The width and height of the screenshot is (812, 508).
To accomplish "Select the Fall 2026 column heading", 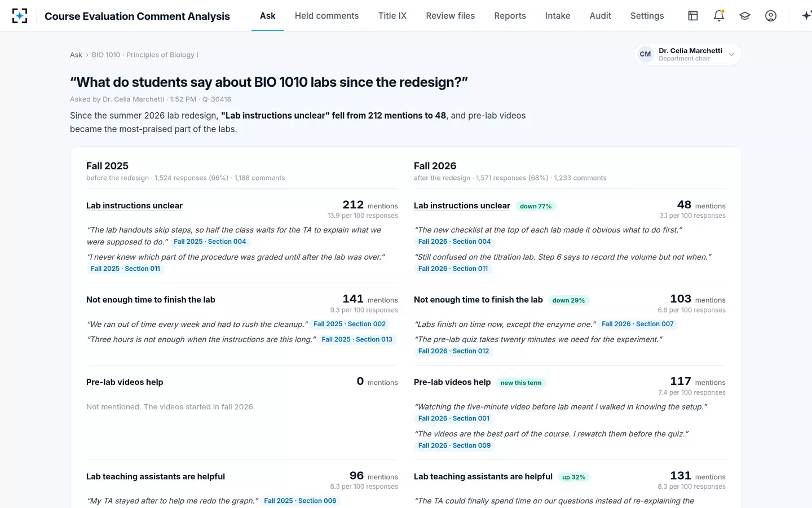I will pos(435,166).
